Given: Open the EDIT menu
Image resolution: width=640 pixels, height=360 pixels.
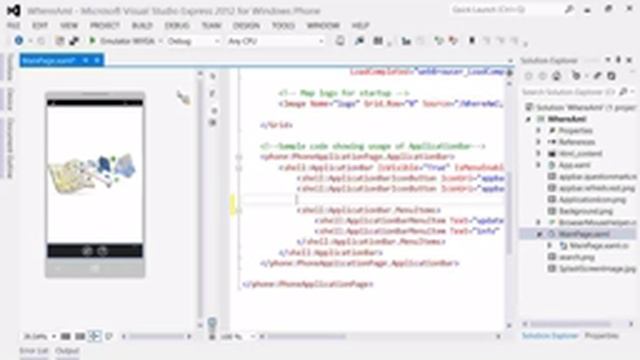Looking at the screenshot, I should coord(40,25).
